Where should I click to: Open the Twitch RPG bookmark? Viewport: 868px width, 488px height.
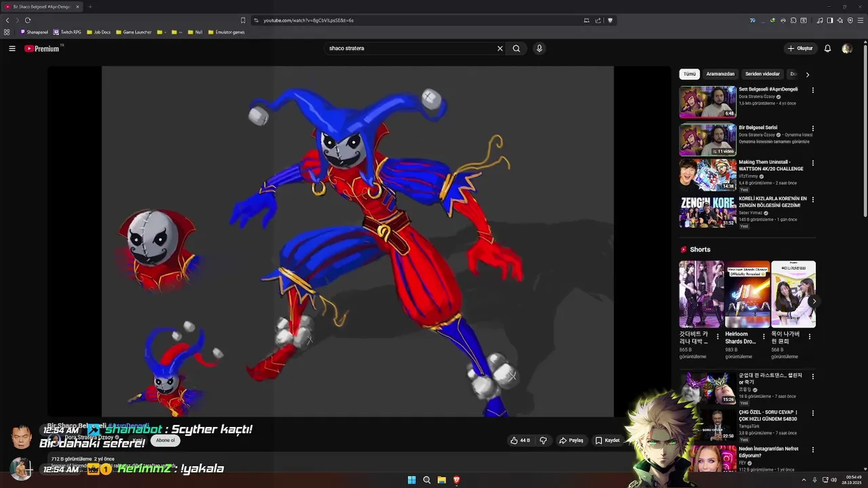[x=67, y=32]
